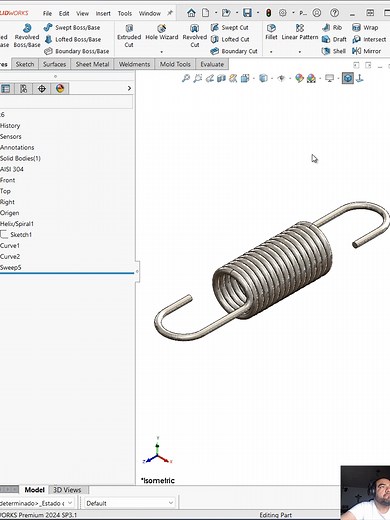Click the Swept Boss/Base tool
Screen dimensions: 390x520
72,28
